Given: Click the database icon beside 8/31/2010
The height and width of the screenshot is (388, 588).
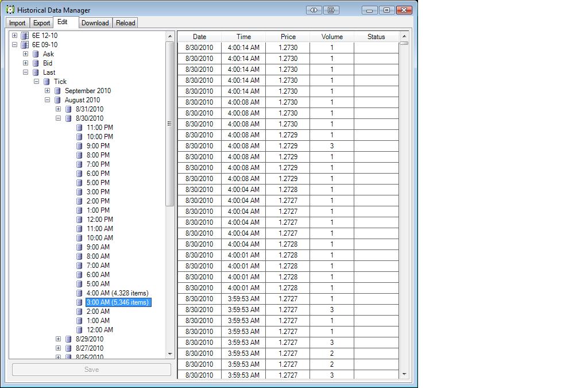Looking at the screenshot, I should point(69,109).
